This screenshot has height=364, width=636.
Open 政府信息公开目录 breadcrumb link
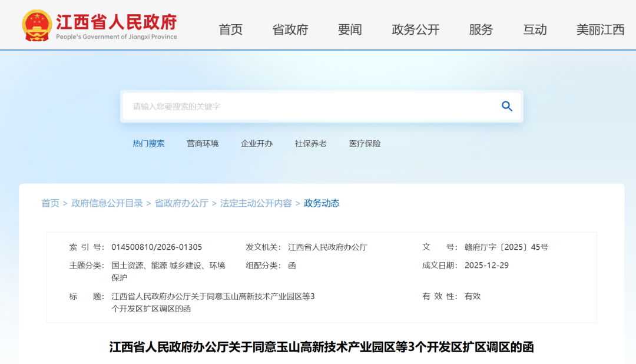tap(107, 203)
